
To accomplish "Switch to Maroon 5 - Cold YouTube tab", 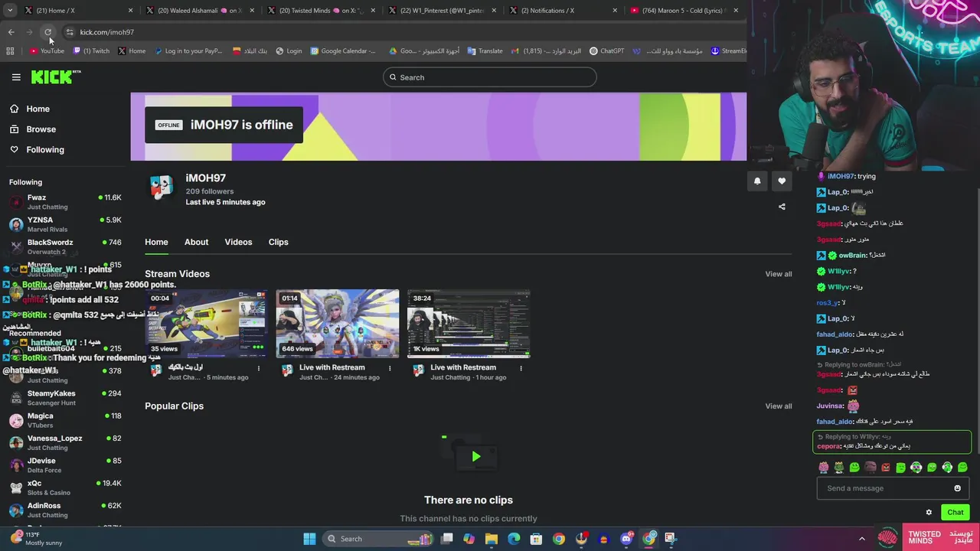I will 684,11.
